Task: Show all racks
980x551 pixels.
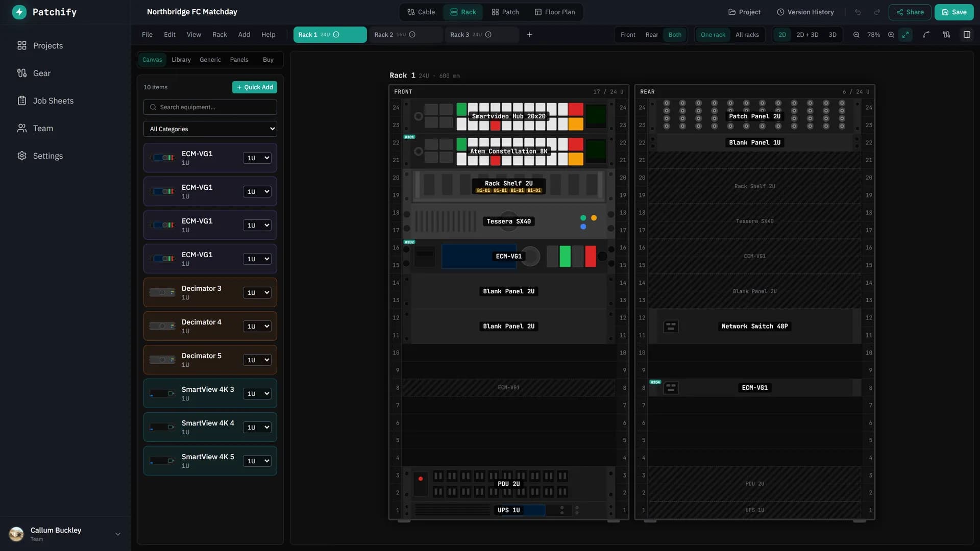Action: pos(747,35)
